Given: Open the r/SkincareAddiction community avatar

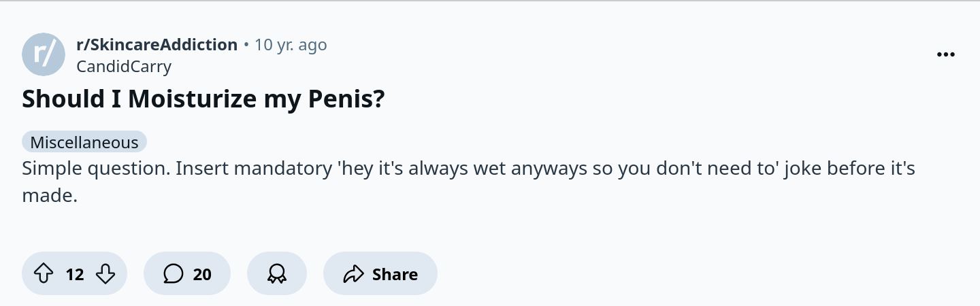Looking at the screenshot, I should (44, 54).
